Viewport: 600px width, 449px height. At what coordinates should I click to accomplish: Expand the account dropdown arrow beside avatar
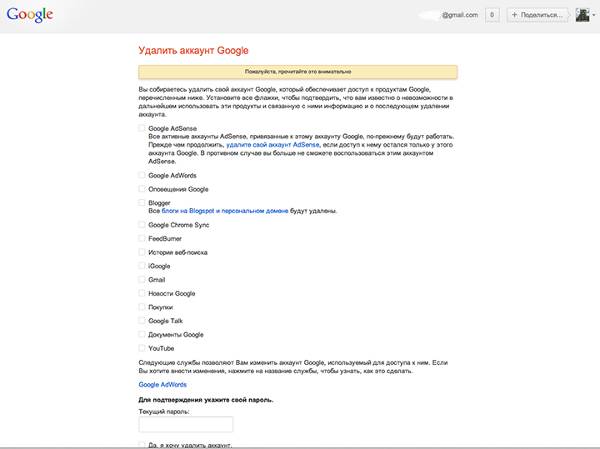tap(594, 15)
